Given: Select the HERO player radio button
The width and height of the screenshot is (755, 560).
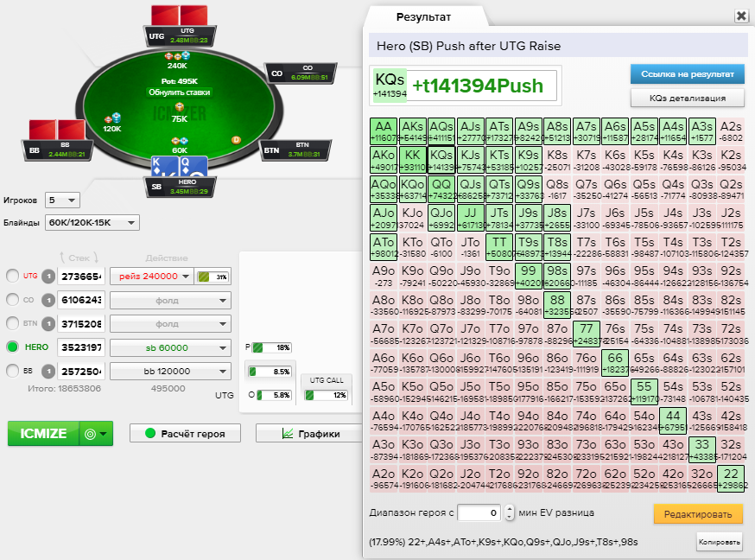Looking at the screenshot, I should [12, 347].
